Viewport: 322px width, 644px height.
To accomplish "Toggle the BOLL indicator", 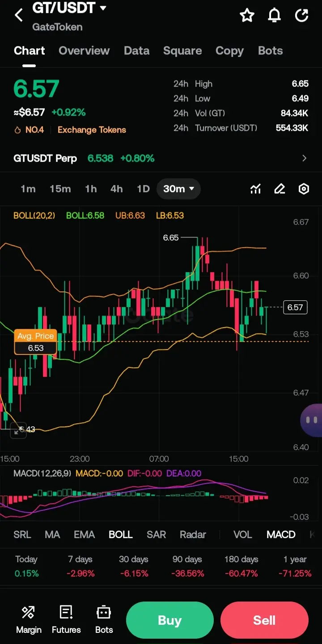I will point(121,535).
